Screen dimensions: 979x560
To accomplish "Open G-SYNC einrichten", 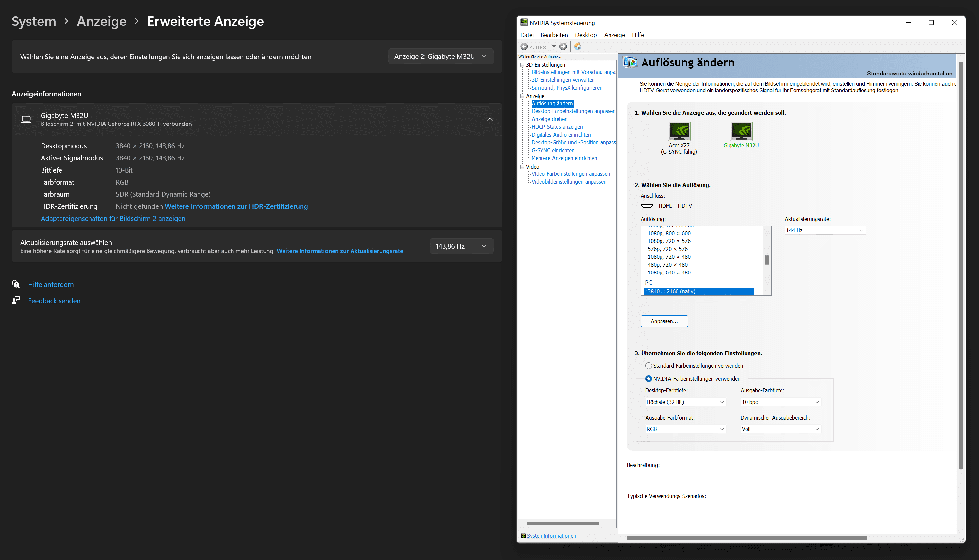I will tap(553, 150).
